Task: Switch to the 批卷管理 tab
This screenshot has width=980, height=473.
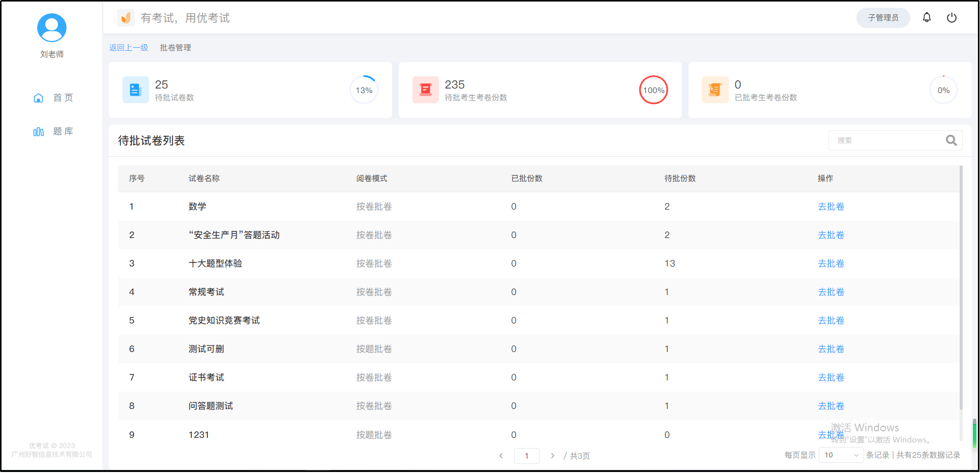Action: [x=175, y=47]
